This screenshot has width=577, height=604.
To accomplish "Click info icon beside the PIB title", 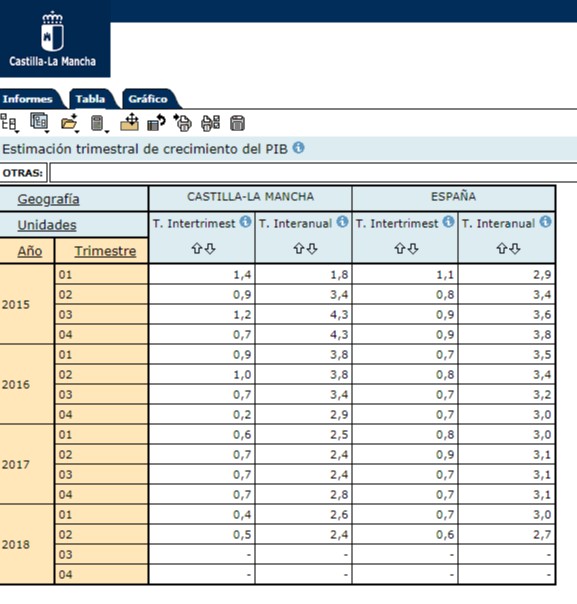I will click(x=299, y=148).
